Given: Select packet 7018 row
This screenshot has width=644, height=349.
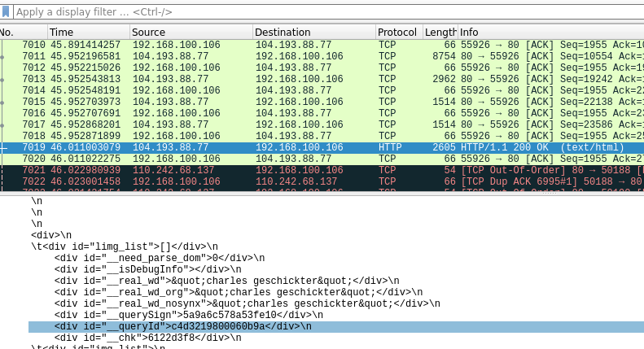Looking at the screenshot, I should 322,137.
